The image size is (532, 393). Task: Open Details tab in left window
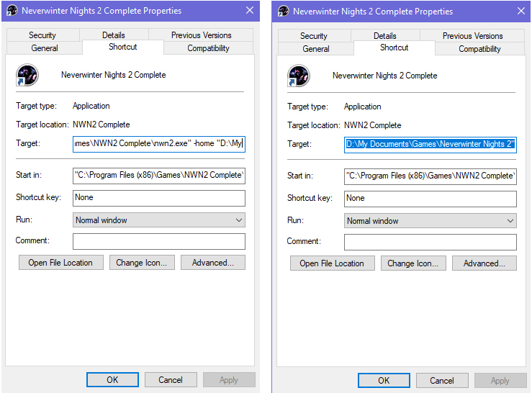pyautogui.click(x=114, y=35)
